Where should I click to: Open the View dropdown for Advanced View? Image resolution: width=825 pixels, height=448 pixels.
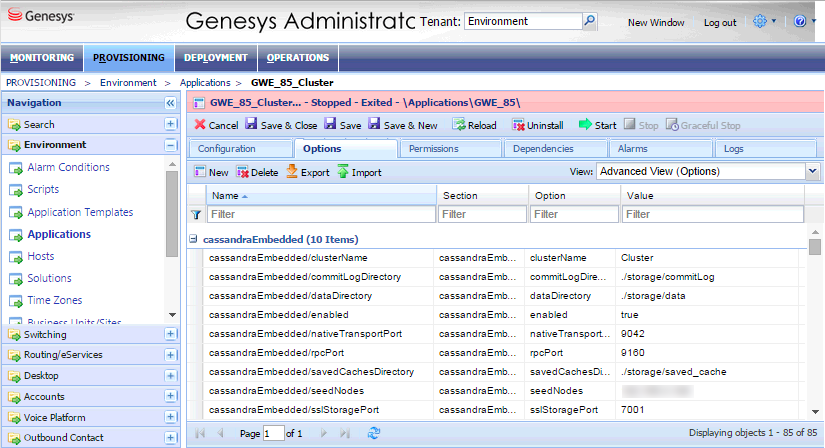[x=811, y=171]
